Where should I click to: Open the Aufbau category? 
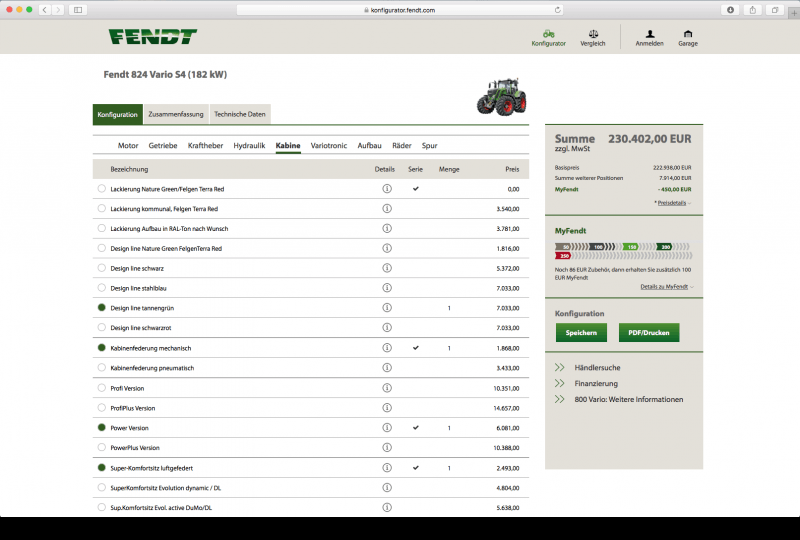[x=369, y=145]
